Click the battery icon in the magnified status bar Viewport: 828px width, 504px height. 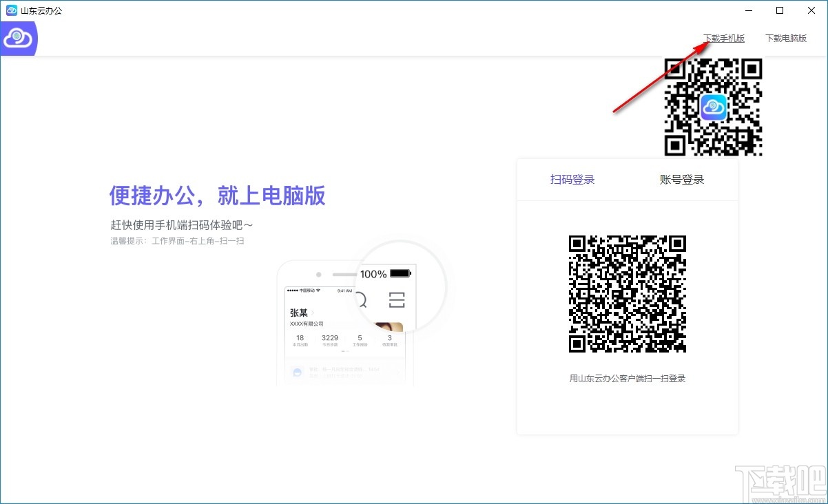click(400, 274)
